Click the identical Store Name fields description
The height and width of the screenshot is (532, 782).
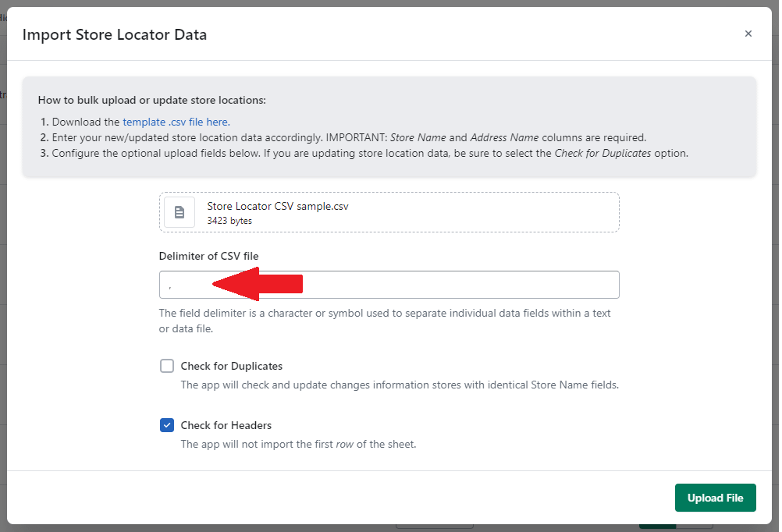[x=399, y=385]
